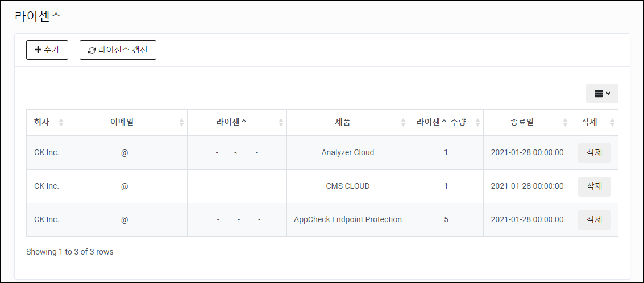Sort by 라이센스 수량 column arrows
Screen dimensions: 644x283
pos(477,122)
